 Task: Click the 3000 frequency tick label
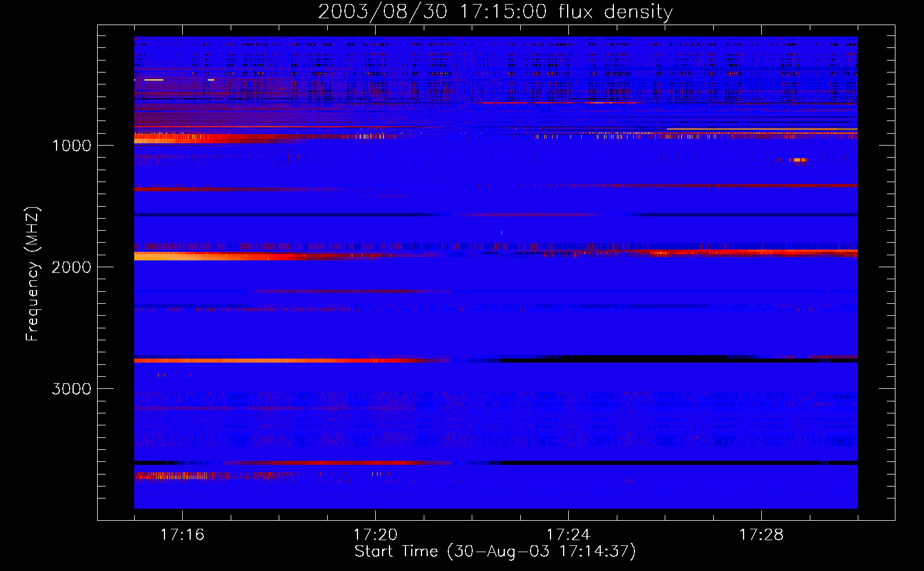tap(71, 389)
